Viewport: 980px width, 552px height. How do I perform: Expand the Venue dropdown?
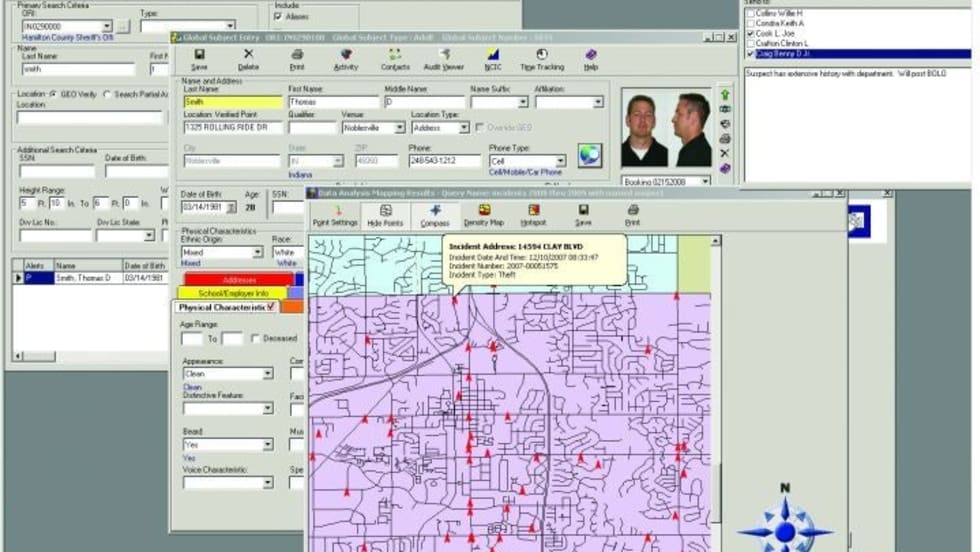(x=399, y=128)
